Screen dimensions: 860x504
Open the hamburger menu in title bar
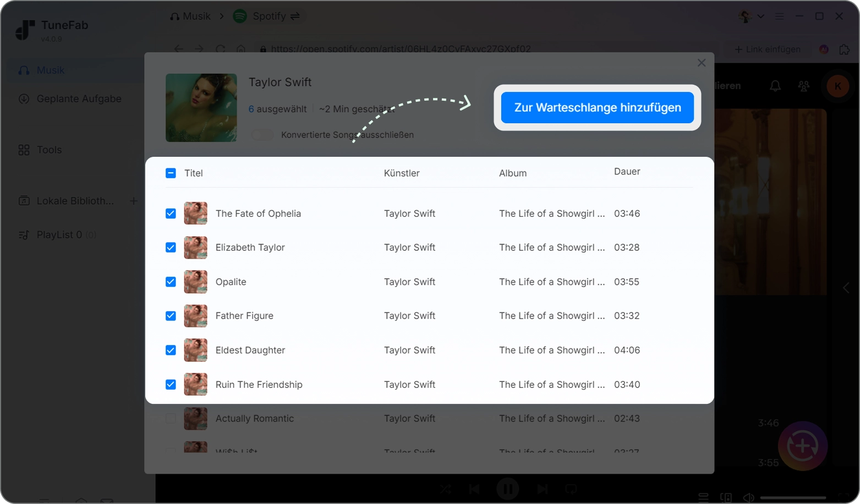[779, 17]
